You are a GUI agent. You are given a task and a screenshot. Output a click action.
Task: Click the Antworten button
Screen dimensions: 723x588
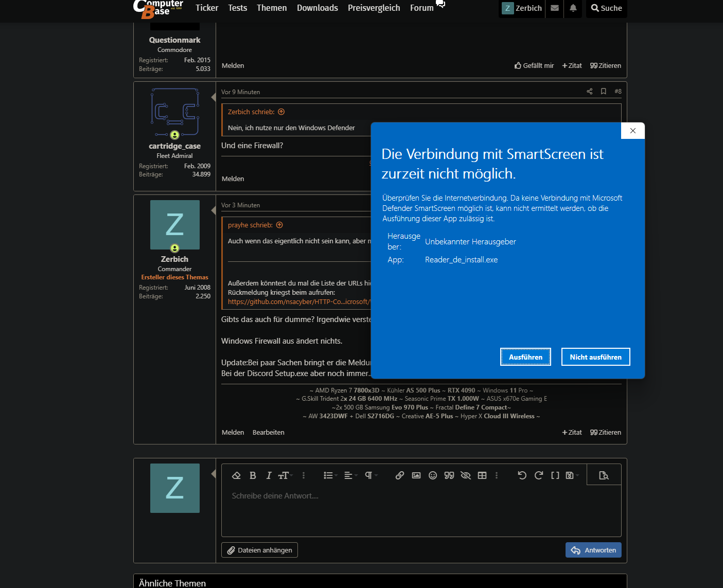pyautogui.click(x=593, y=550)
